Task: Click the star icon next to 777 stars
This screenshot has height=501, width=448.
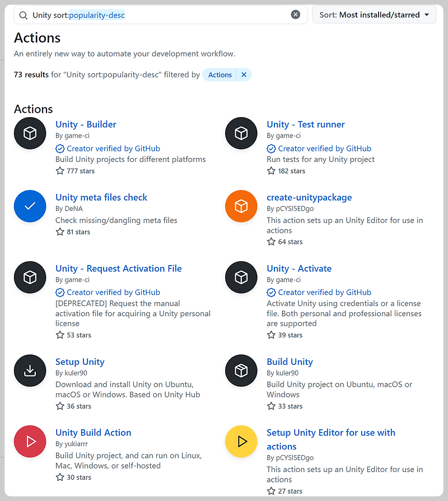Action: point(60,171)
